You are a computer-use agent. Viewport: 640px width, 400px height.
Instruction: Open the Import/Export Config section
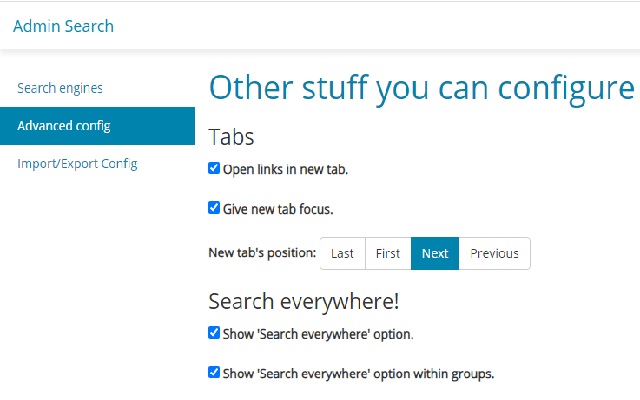tap(77, 164)
